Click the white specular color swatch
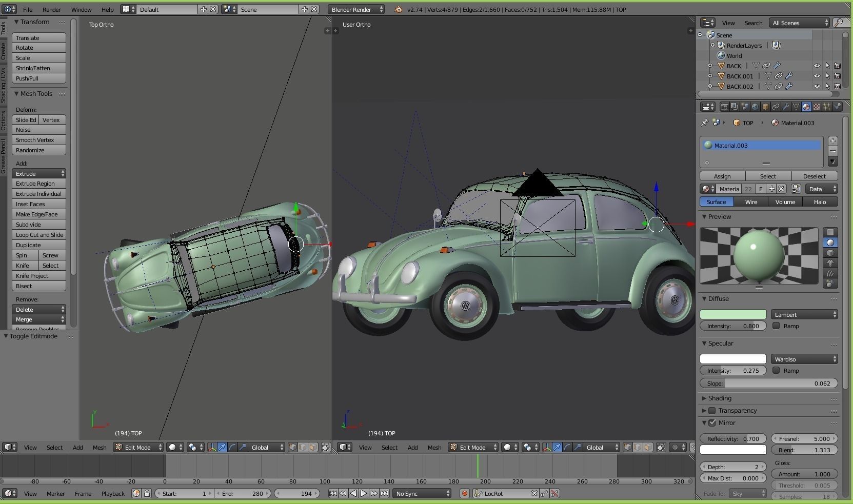 pos(733,359)
